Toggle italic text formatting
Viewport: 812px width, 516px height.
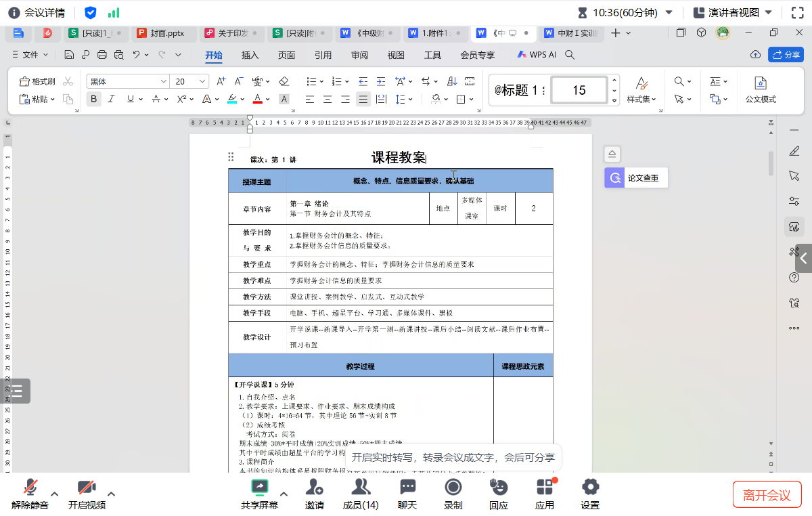[112, 99]
